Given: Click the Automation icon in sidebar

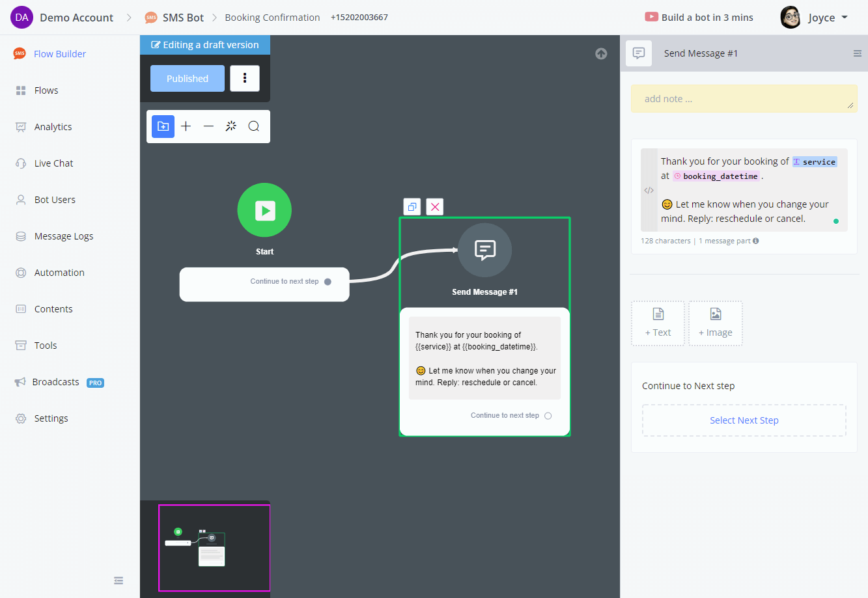Looking at the screenshot, I should click(21, 273).
